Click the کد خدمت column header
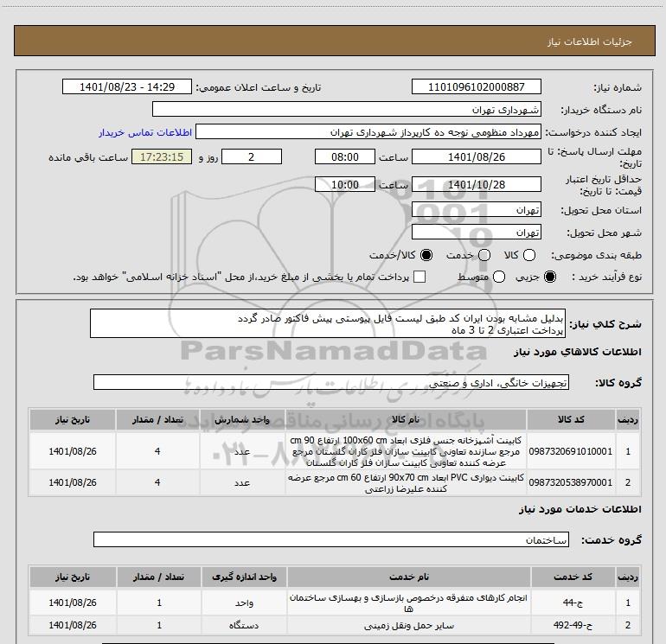Screen dimensions: 666x644 (573, 577)
